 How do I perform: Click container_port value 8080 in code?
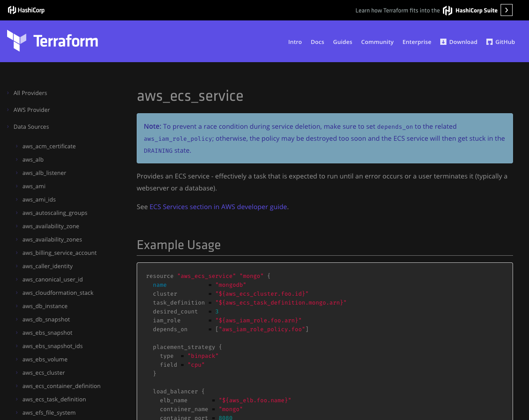pos(225,418)
